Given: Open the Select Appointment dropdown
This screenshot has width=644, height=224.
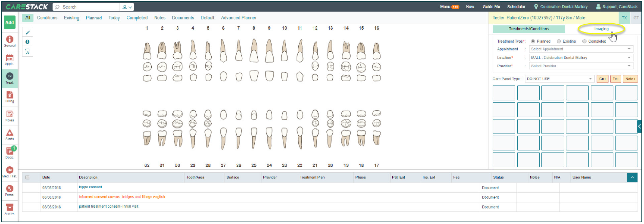Looking at the screenshot, I should coord(581,49).
